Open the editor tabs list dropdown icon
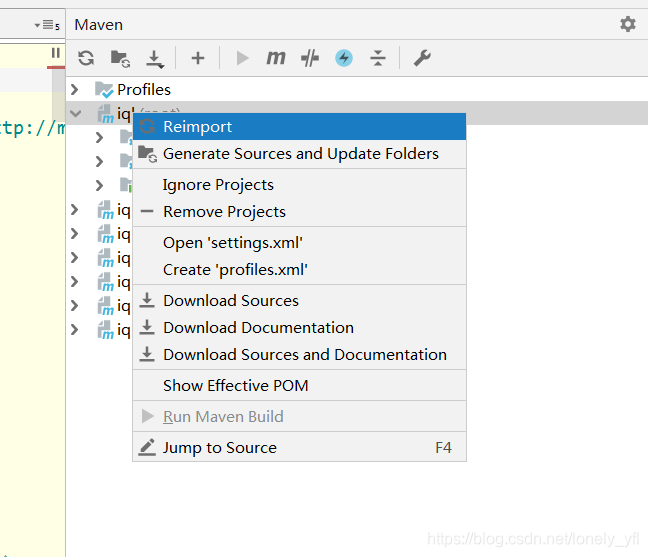The height and width of the screenshot is (557, 648). 47,25
